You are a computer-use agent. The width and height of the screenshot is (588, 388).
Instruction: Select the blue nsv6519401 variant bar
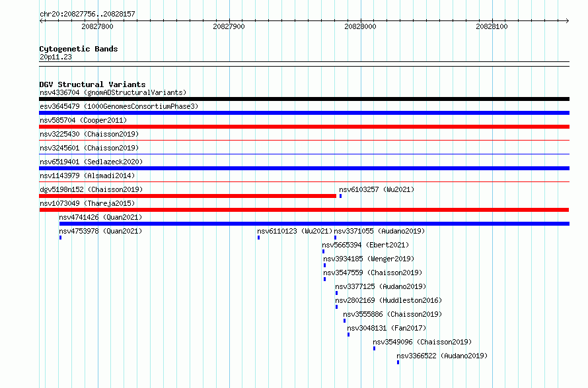click(x=304, y=168)
